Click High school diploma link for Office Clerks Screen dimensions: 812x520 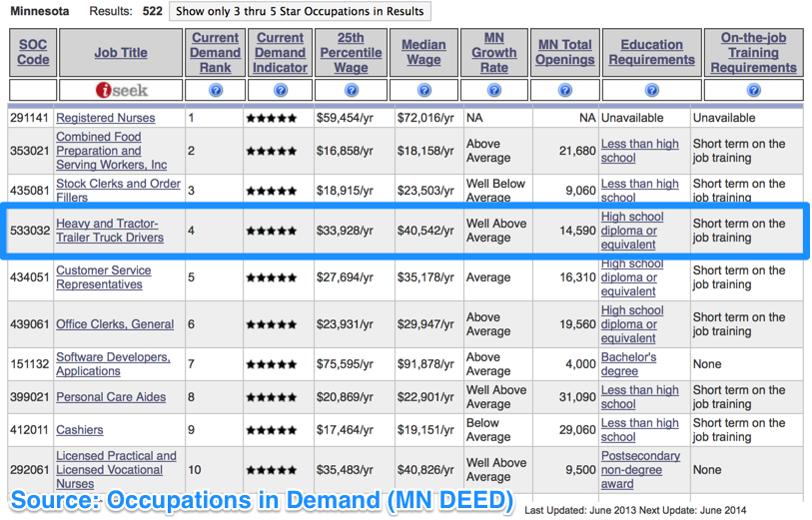click(x=632, y=324)
